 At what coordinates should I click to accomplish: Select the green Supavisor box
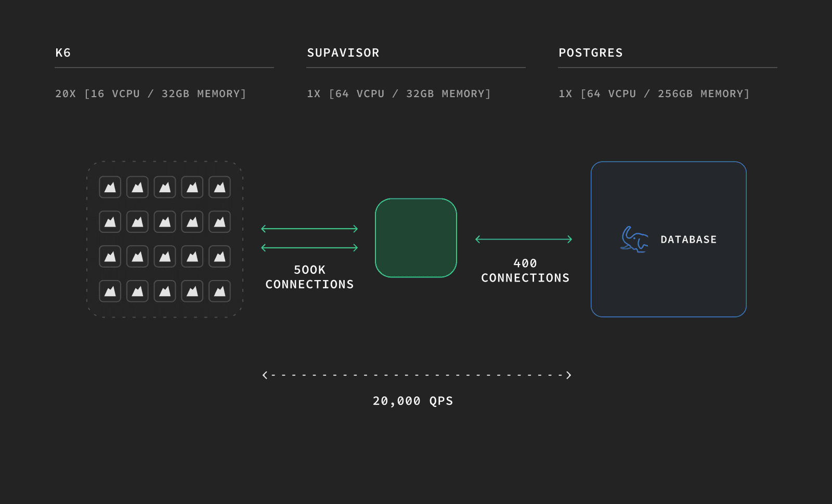pyautogui.click(x=416, y=238)
